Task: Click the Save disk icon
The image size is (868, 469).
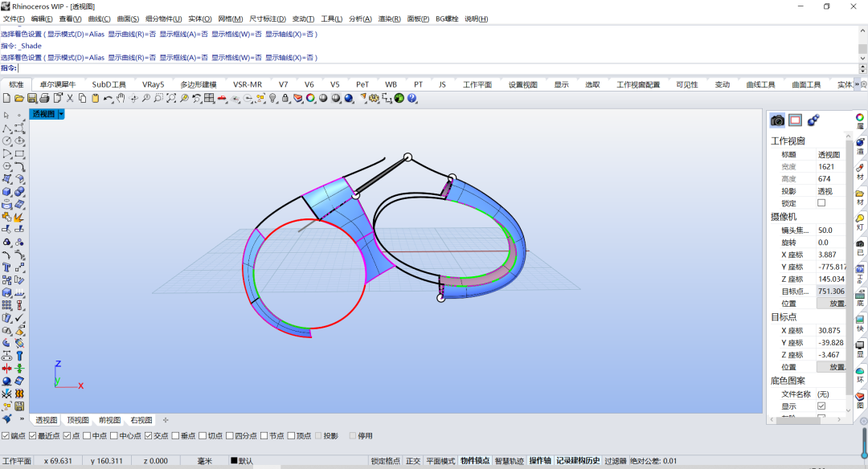Action: 32,99
